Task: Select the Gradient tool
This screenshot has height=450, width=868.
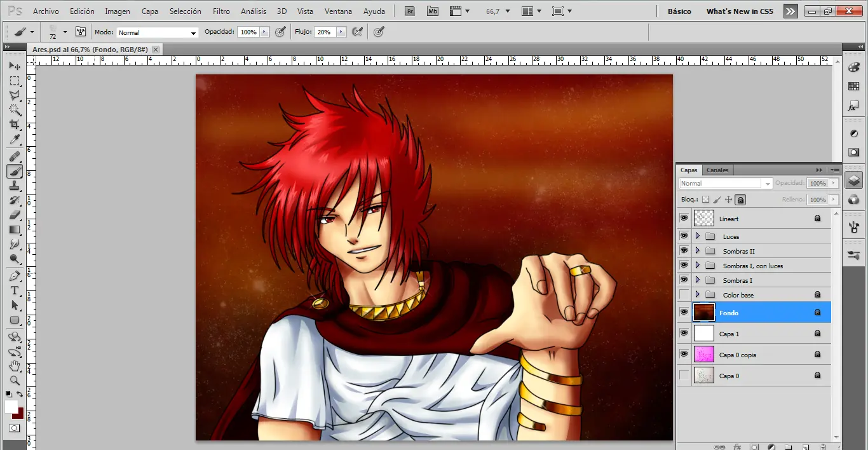Action: tap(15, 229)
